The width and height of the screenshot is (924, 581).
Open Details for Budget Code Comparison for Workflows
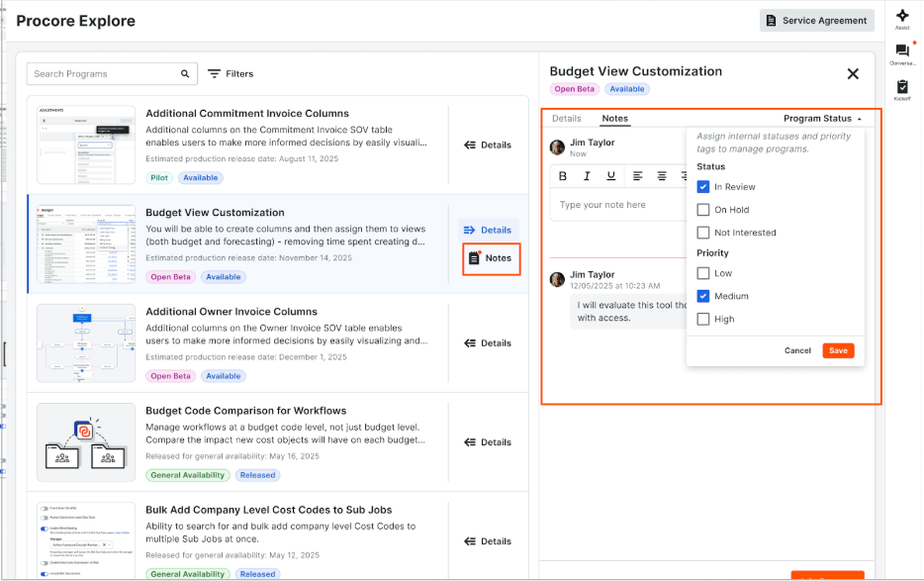(x=488, y=442)
